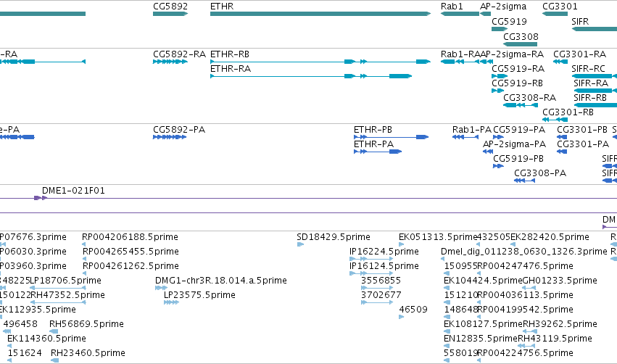Select the DMG1-chr3R.18.014.a.5prime feature
The height and width of the screenshot is (364, 617).
tap(161, 288)
